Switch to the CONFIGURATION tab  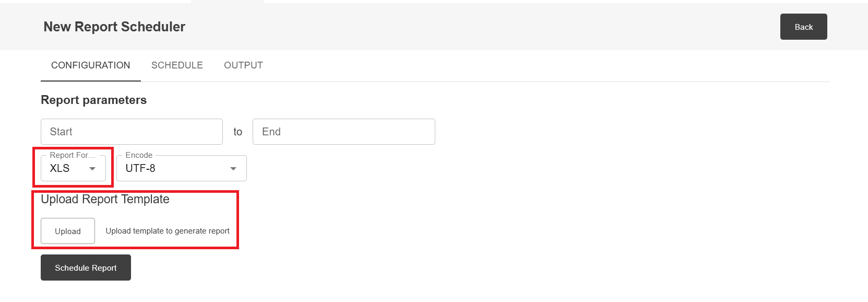[x=90, y=65]
